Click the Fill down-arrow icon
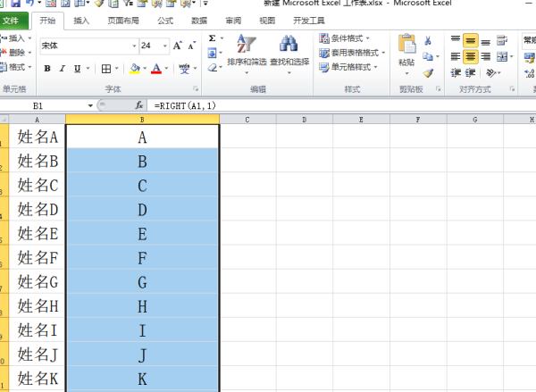Screen dimensions: 536x392 click(x=212, y=53)
